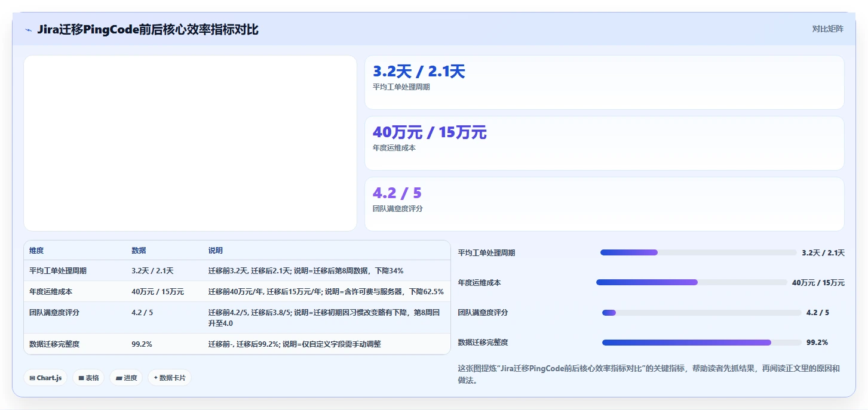Click table cell 4.2 / 5
The width and height of the screenshot is (868, 410).
coord(142,312)
